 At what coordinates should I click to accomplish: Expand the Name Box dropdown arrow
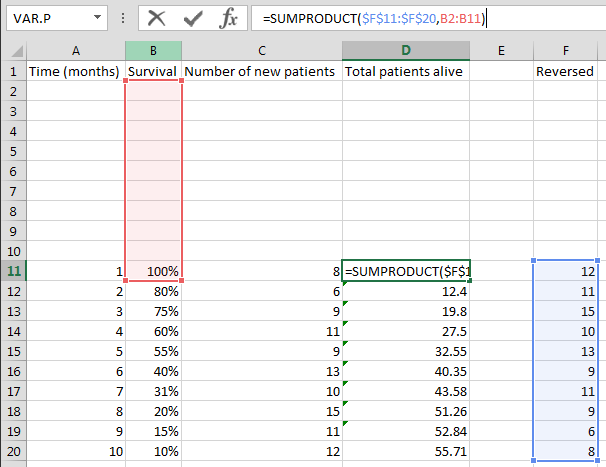(95, 18)
